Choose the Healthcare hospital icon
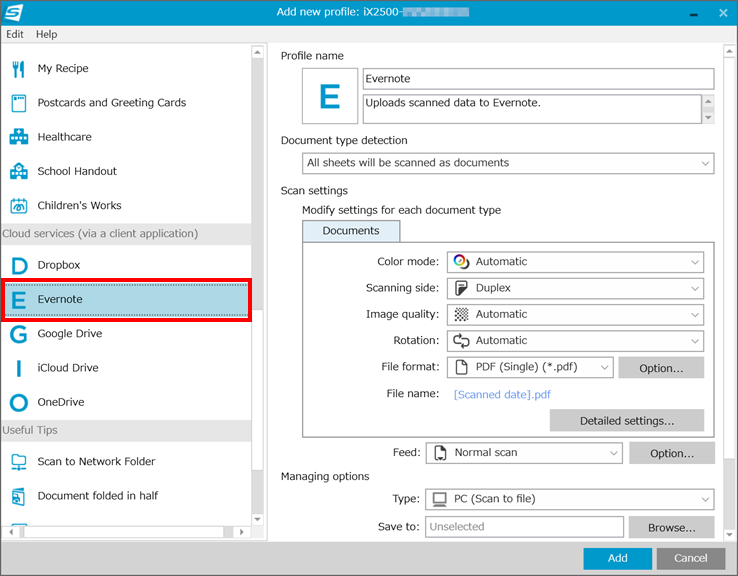Screen dimensions: 738x576 (19, 137)
